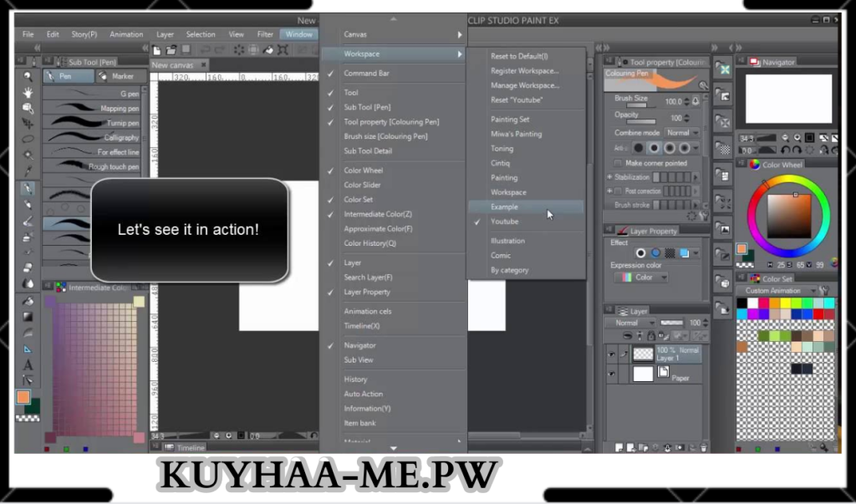The image size is (856, 504).
Task: Open Custom Animation color set dropdown
Action: tap(776, 291)
